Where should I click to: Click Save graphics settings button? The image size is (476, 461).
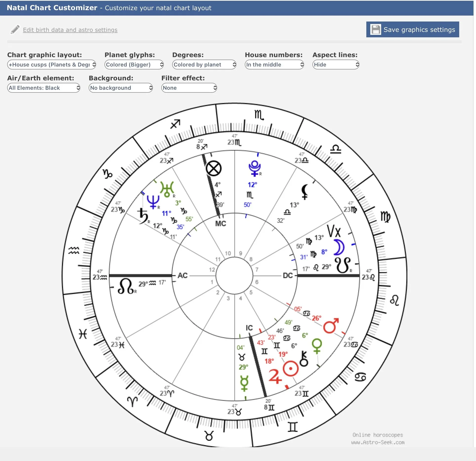[x=413, y=30]
